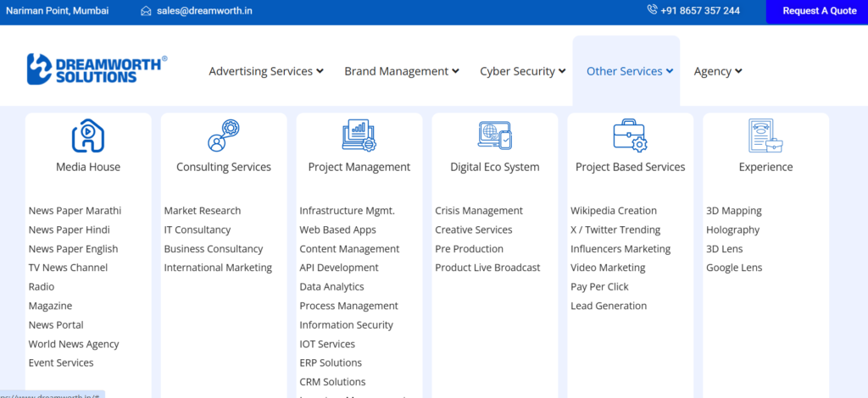Image resolution: width=868 pixels, height=398 pixels.
Task: Expand the Brand Management dropdown
Action: click(x=402, y=71)
